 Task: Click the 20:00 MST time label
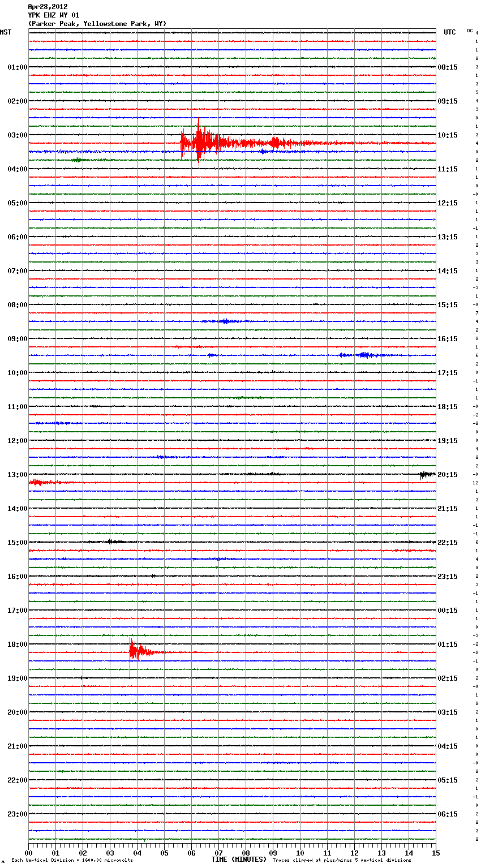18,712
